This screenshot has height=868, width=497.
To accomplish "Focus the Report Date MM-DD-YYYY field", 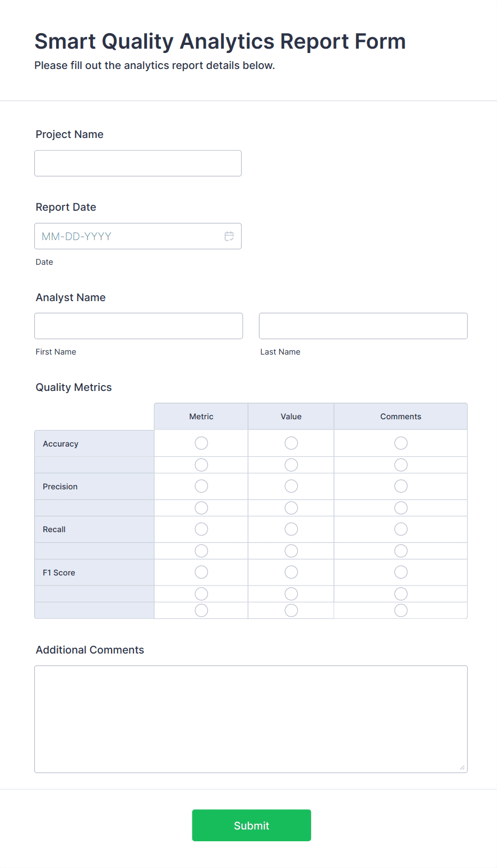I will pyautogui.click(x=128, y=236).
